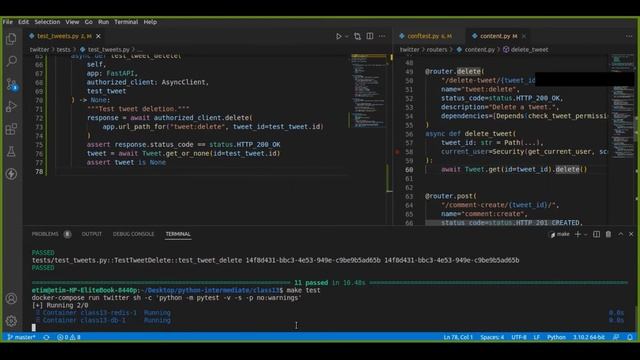
Task: Switch to the conftest.py tab
Action: click(x=429, y=36)
